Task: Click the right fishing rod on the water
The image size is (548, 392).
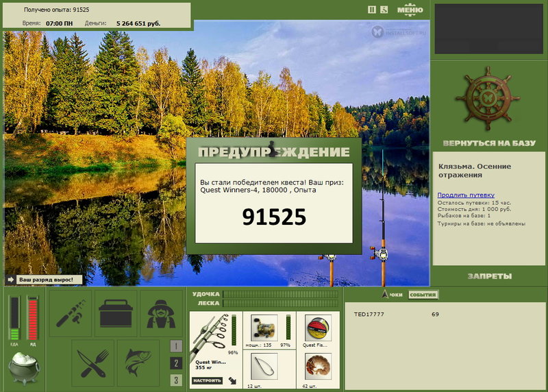Action: click(x=382, y=219)
